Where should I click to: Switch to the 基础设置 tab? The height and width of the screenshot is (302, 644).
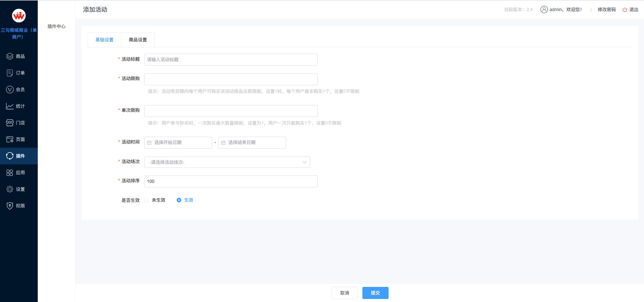pyautogui.click(x=104, y=40)
